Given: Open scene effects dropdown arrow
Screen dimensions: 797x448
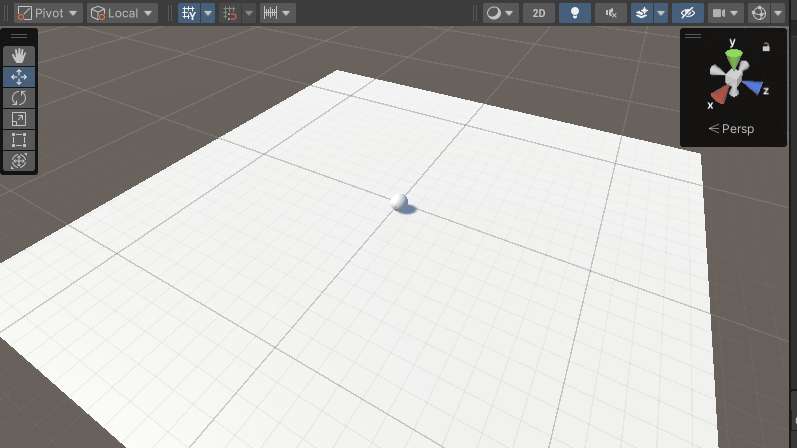Looking at the screenshot, I should click(x=661, y=13).
